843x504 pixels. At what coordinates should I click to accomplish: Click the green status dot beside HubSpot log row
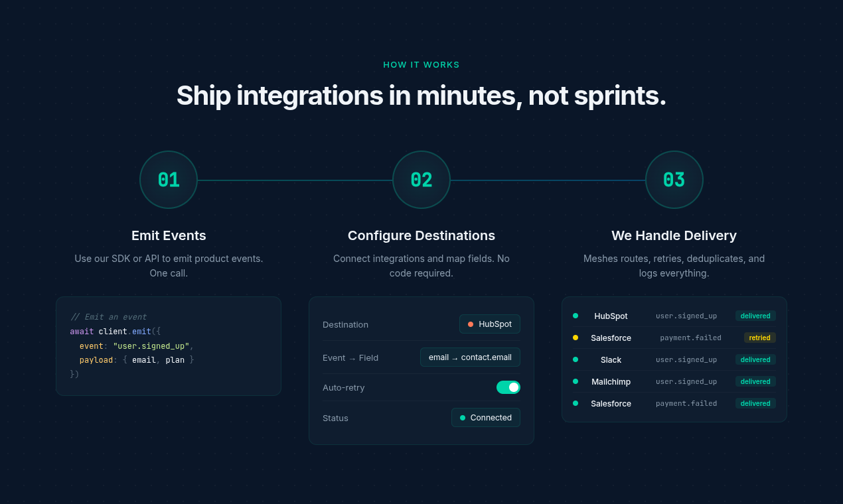tap(575, 316)
